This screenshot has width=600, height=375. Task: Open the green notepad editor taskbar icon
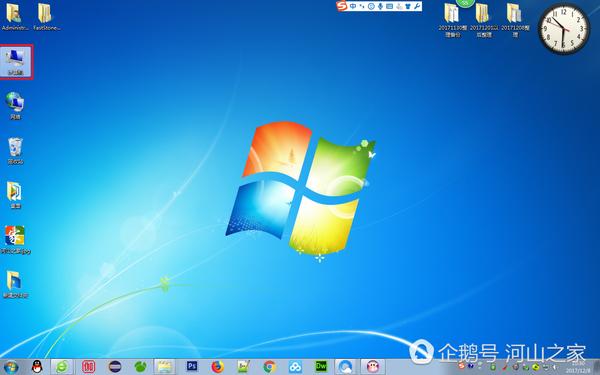(x=243, y=367)
